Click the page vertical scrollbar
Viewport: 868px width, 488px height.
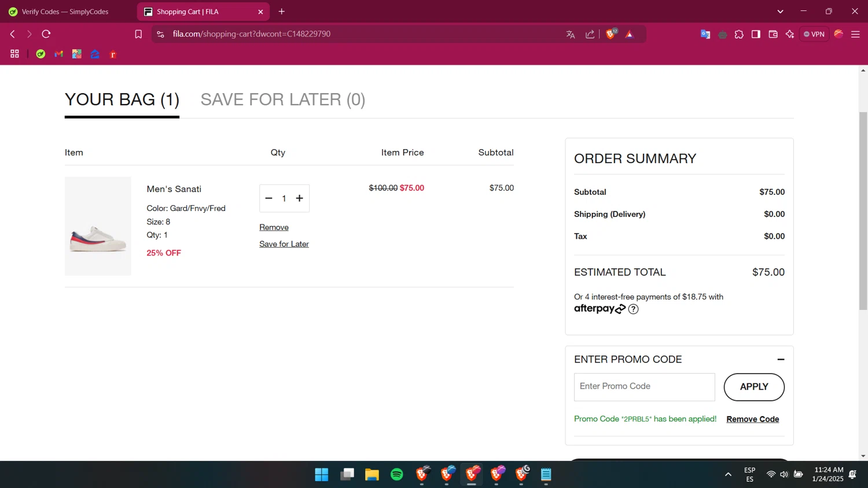(863, 211)
